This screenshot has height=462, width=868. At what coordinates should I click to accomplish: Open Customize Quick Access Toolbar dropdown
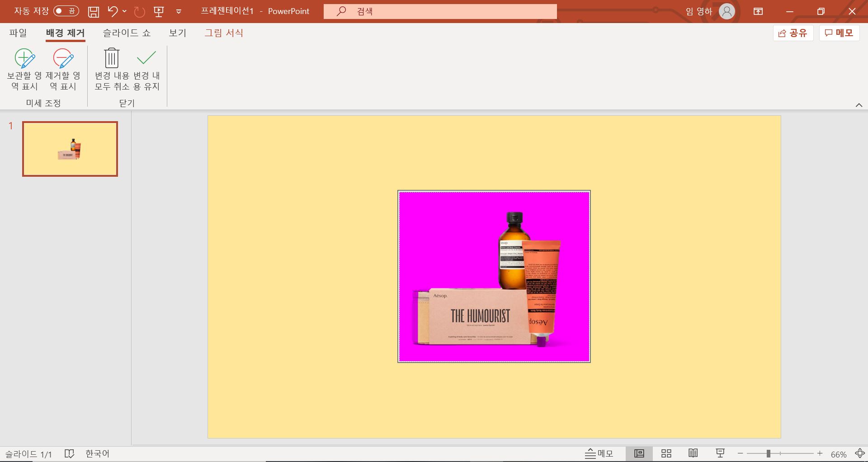179,12
